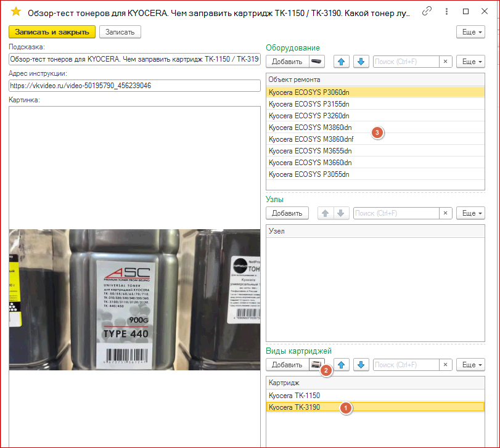Open Еще menu in Узлы section

pyautogui.click(x=470, y=213)
